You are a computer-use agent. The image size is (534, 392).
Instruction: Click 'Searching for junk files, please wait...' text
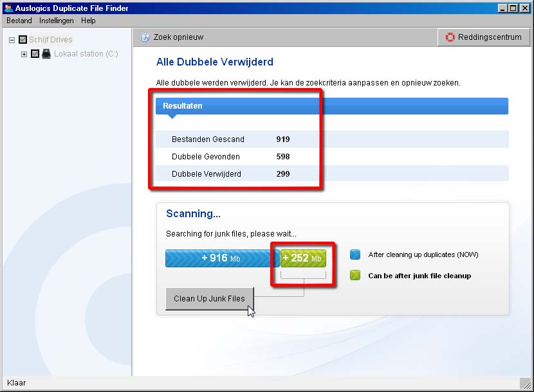pyautogui.click(x=231, y=234)
